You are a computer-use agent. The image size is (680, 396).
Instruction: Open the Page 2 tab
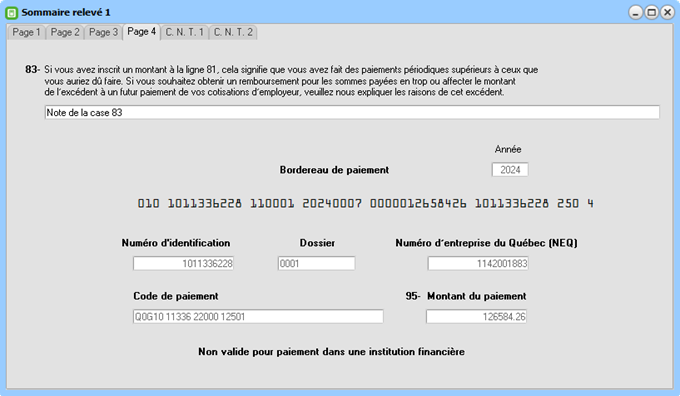[x=65, y=32]
